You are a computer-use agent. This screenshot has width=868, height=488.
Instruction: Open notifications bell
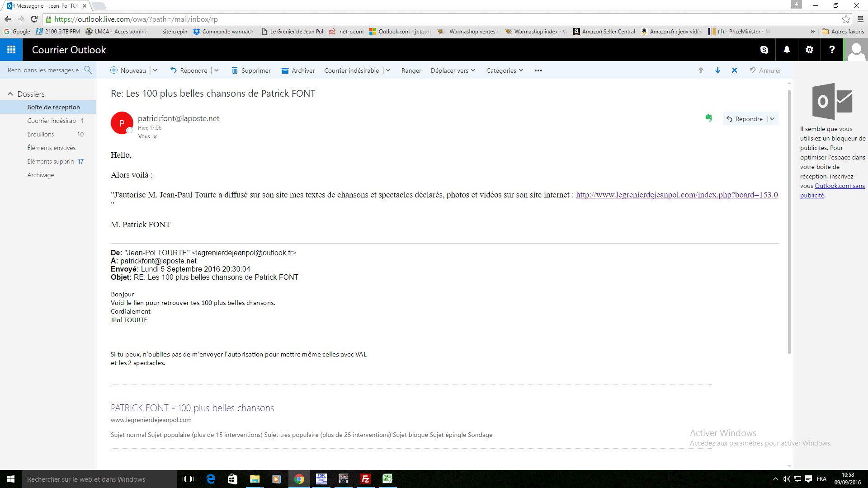click(x=787, y=50)
